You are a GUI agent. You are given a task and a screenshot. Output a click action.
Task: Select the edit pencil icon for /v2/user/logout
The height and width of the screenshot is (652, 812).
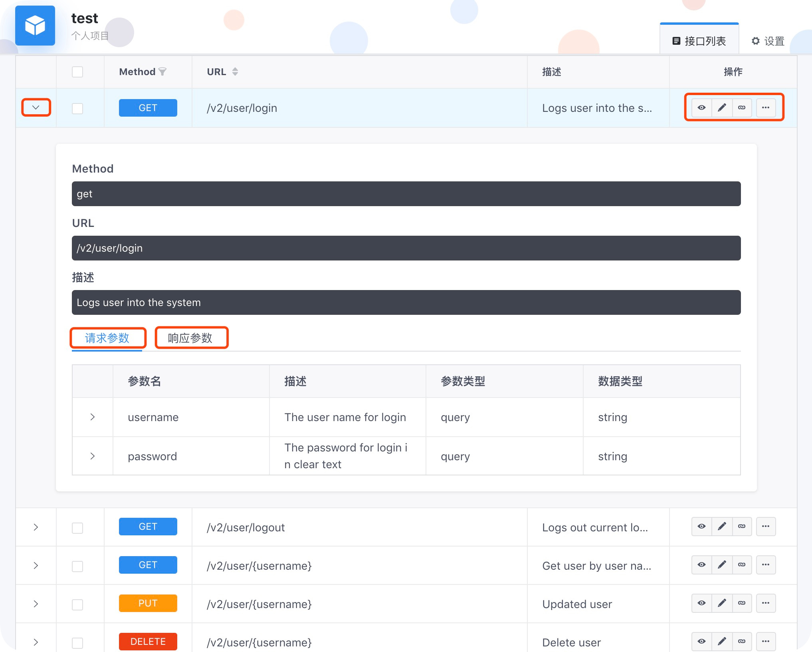point(721,527)
